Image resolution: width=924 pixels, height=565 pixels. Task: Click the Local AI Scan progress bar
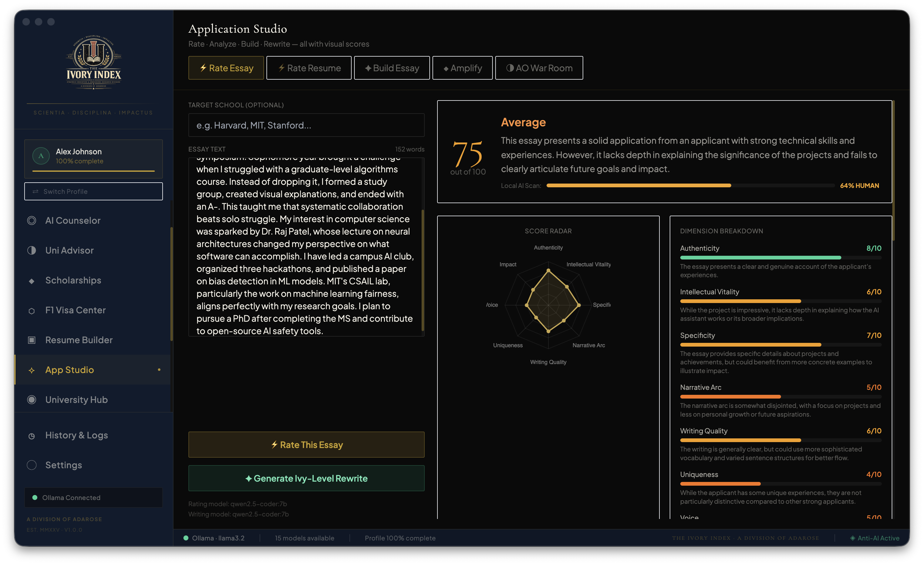[x=691, y=185]
